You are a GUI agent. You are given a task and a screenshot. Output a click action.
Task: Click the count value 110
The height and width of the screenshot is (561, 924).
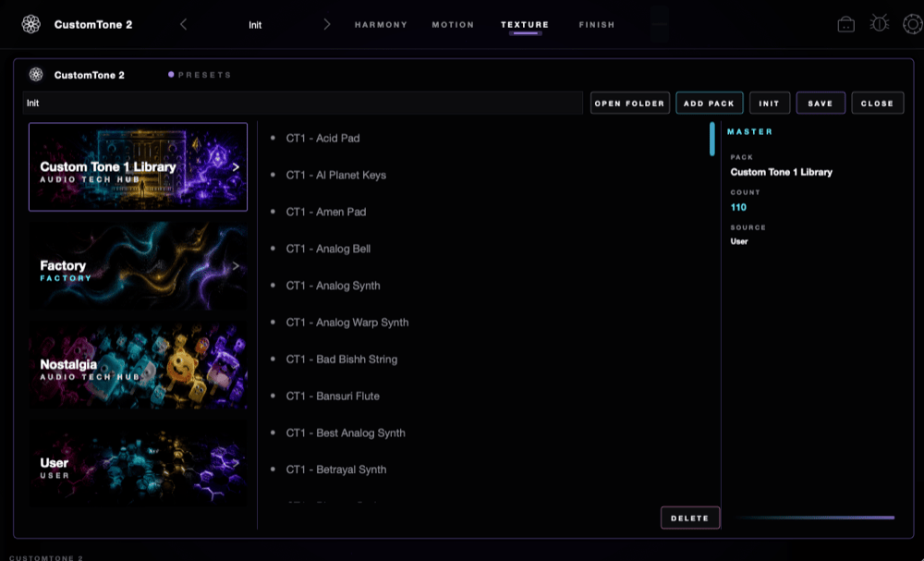[738, 207]
